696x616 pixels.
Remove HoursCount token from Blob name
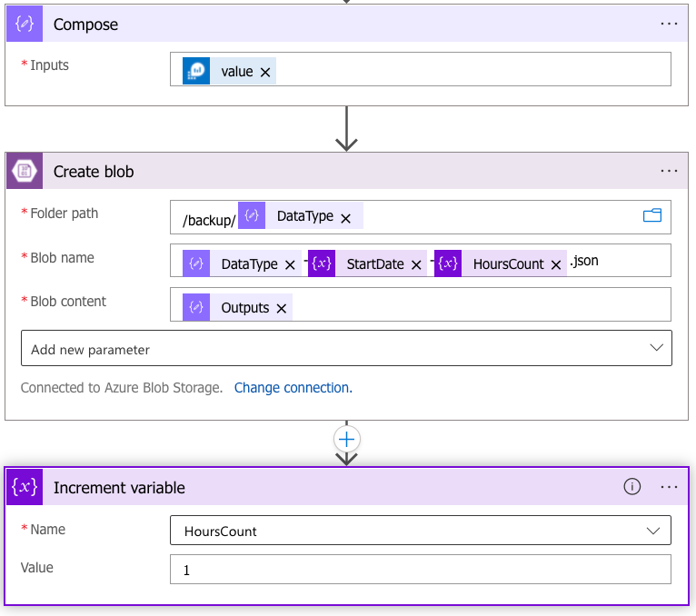point(556,264)
